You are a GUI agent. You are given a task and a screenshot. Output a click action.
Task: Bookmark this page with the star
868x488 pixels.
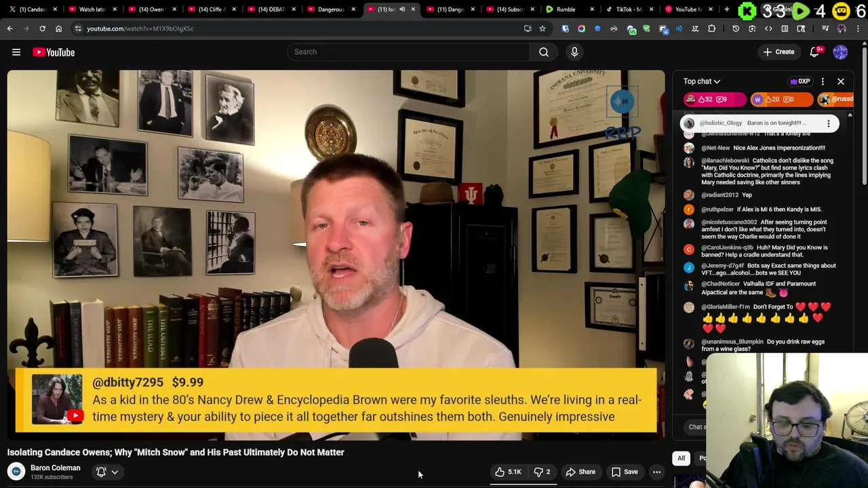(542, 28)
